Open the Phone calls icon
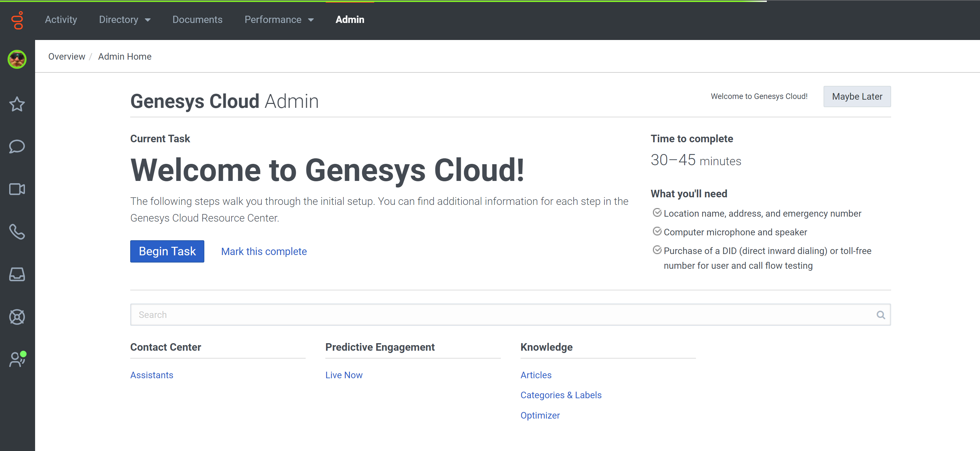 17,232
